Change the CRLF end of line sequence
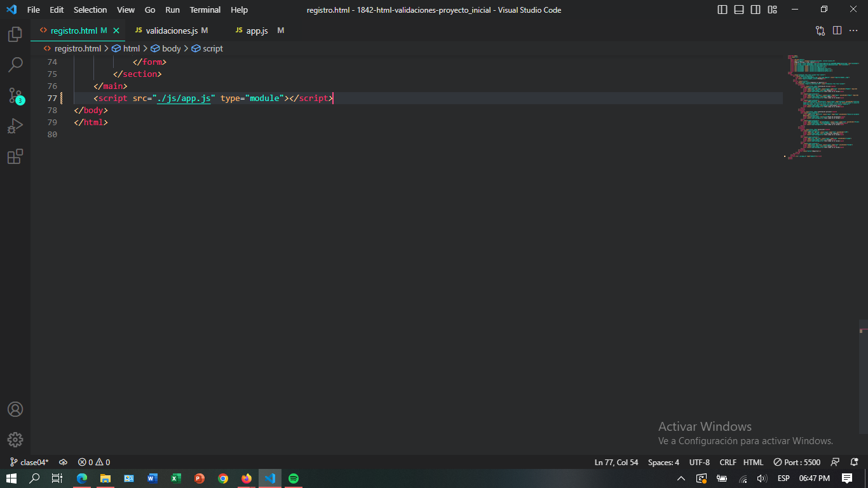868x488 pixels. point(728,462)
